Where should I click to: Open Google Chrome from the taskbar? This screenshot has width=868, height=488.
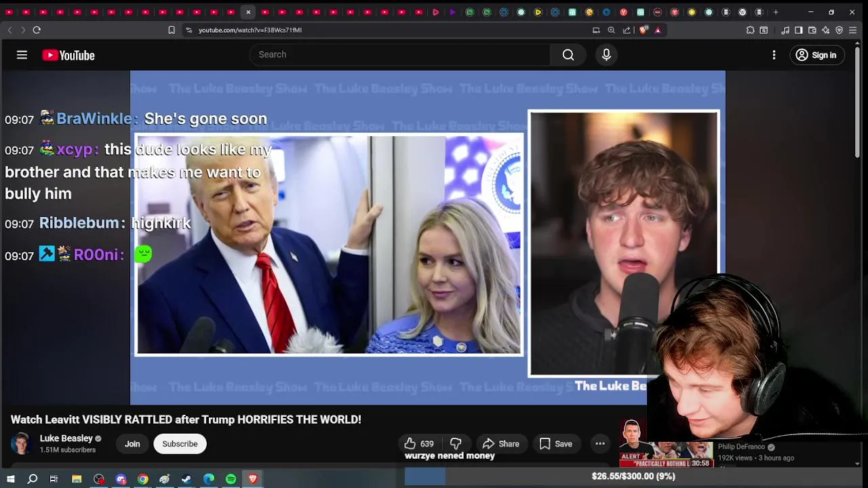point(142,479)
